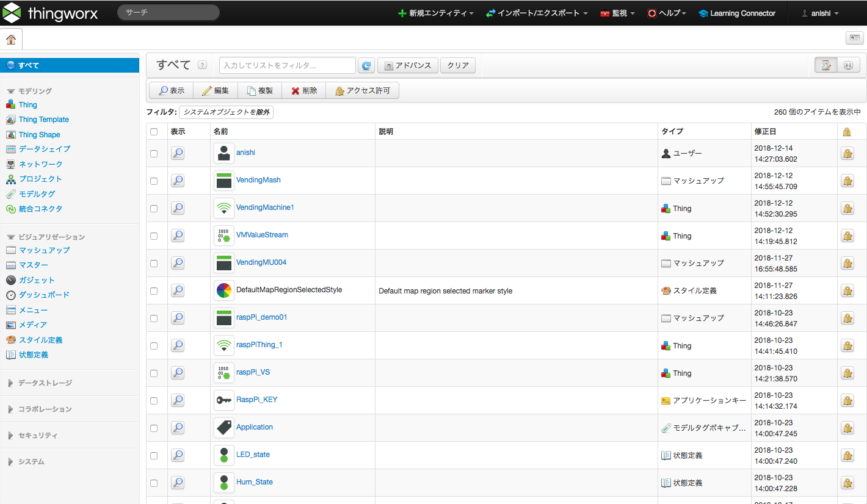Open the インポート/エクスポート dropdown

(x=537, y=13)
